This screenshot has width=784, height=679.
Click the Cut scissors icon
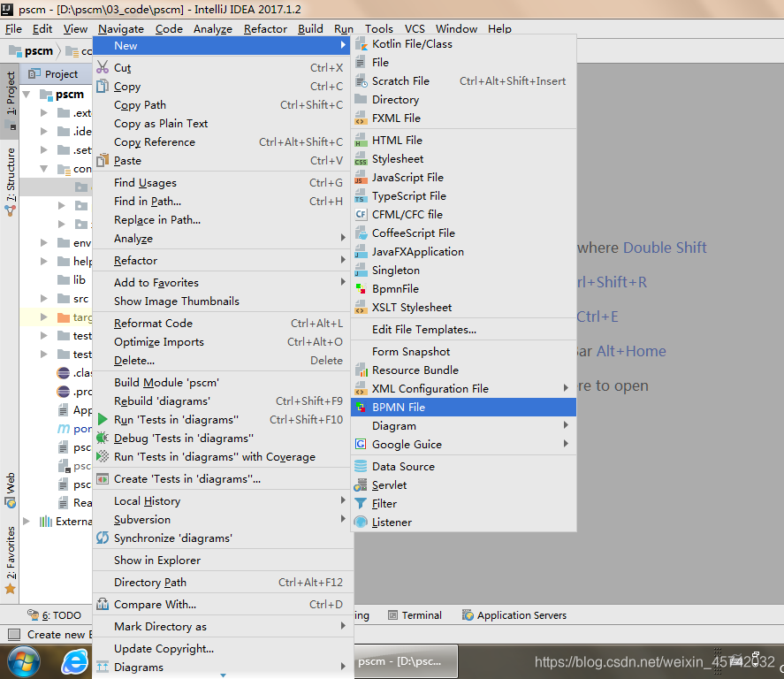[x=103, y=67]
